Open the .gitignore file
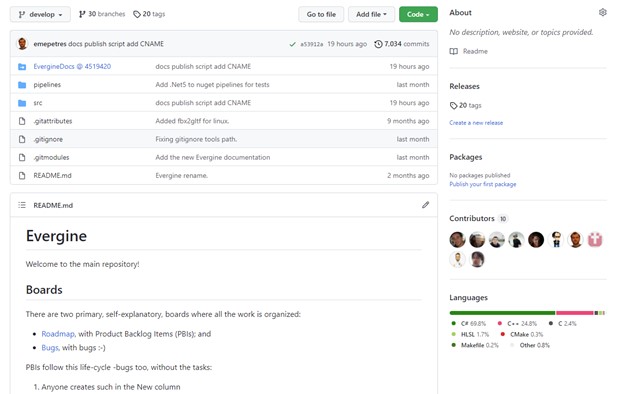Image resolution: width=624 pixels, height=394 pixels. (x=48, y=139)
